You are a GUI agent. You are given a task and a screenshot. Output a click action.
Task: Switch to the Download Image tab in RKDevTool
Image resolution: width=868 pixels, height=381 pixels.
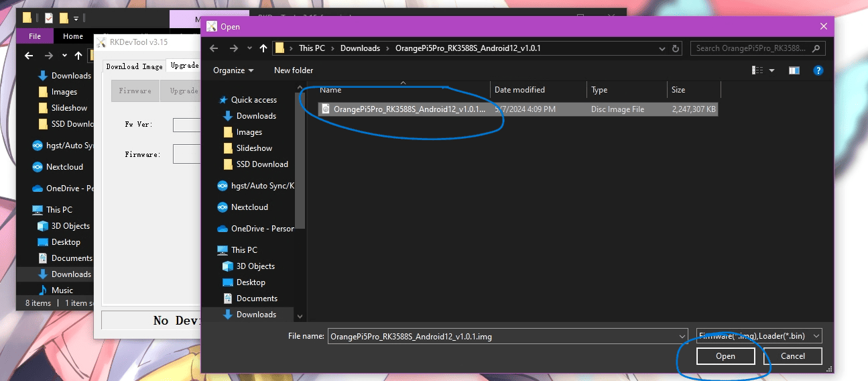tap(134, 66)
